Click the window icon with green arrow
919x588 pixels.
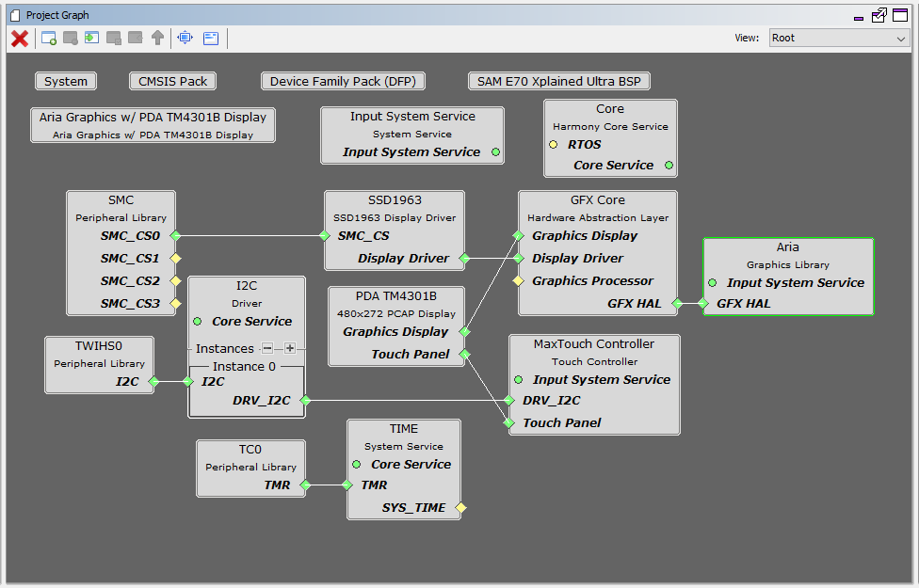(92, 39)
